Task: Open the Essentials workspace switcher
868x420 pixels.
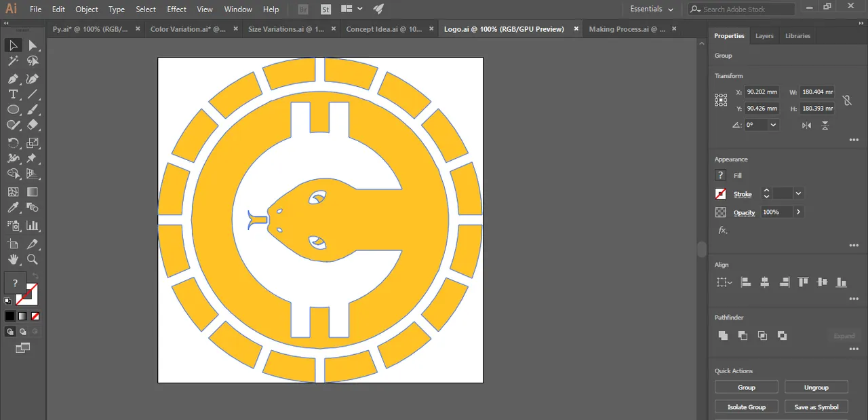Action: pos(652,9)
